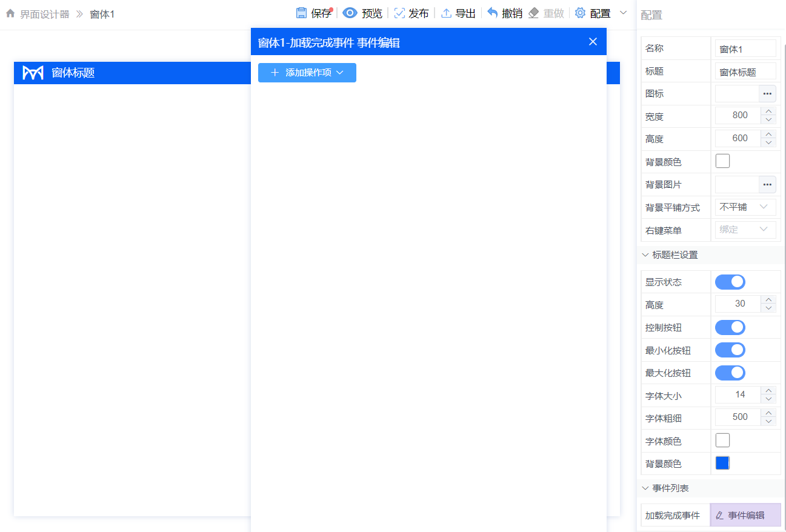Turn off the 最大化按钮 switch
This screenshot has width=786, height=532.
[x=730, y=373]
